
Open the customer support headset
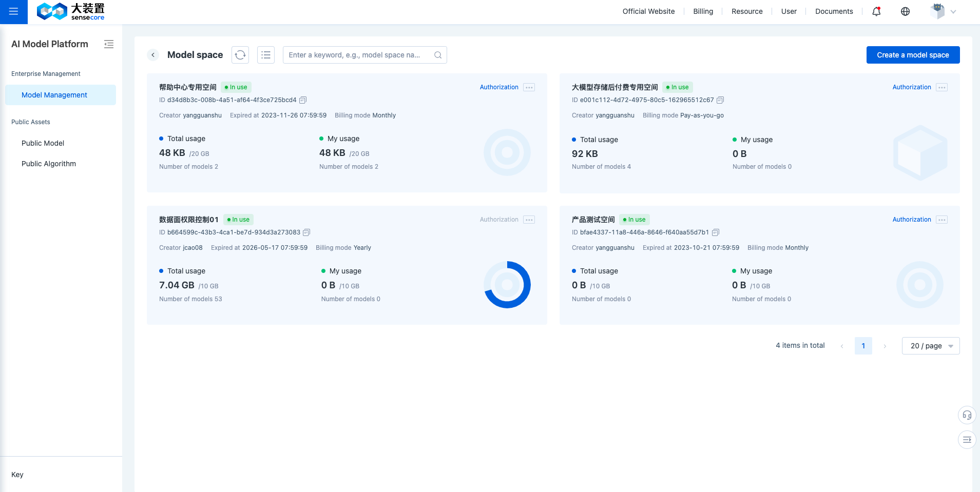point(967,415)
